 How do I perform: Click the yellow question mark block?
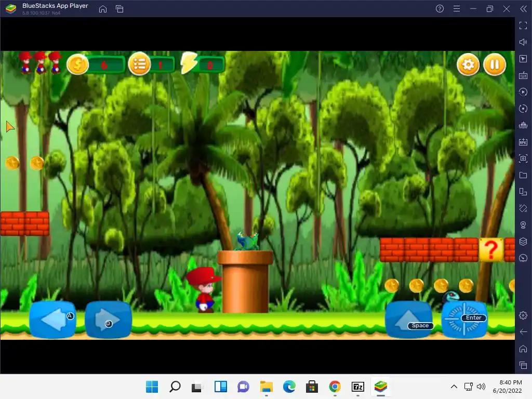point(491,250)
